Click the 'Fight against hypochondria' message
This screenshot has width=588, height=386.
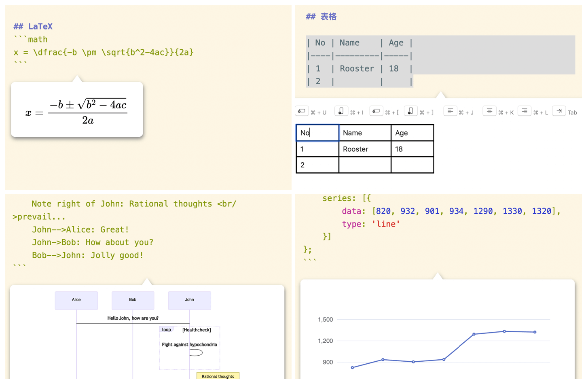pyautogui.click(x=189, y=345)
